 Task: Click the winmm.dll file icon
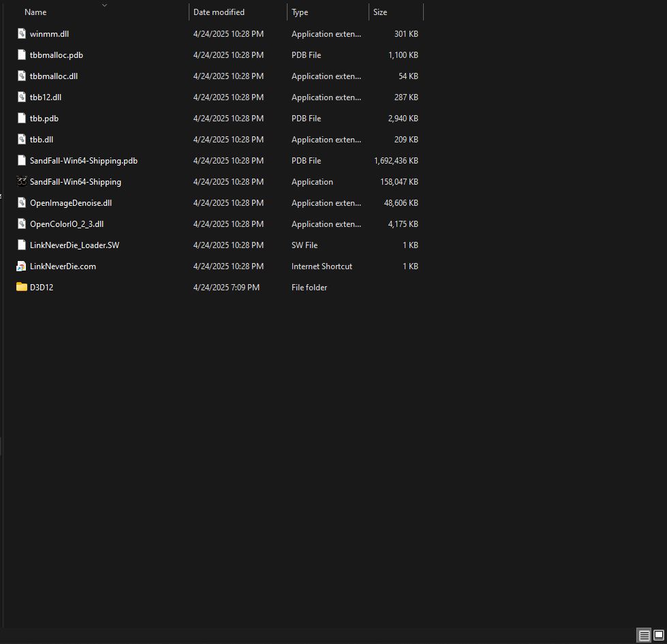(21, 33)
